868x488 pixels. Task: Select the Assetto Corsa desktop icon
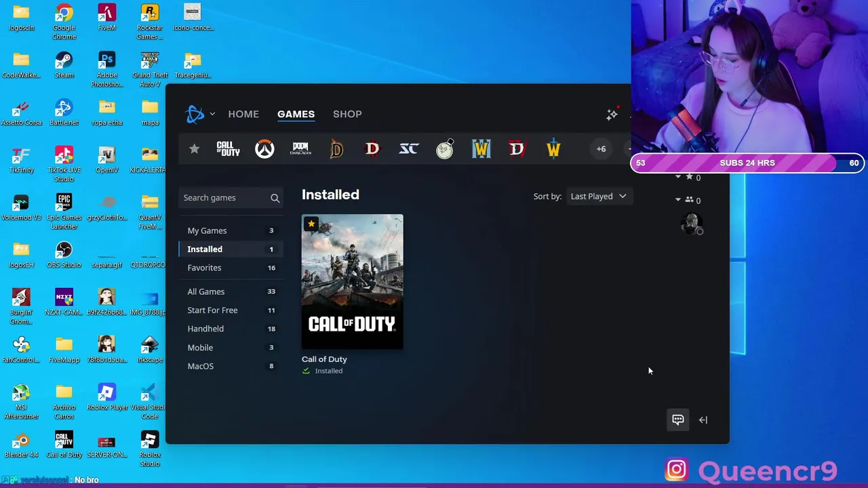click(21, 113)
